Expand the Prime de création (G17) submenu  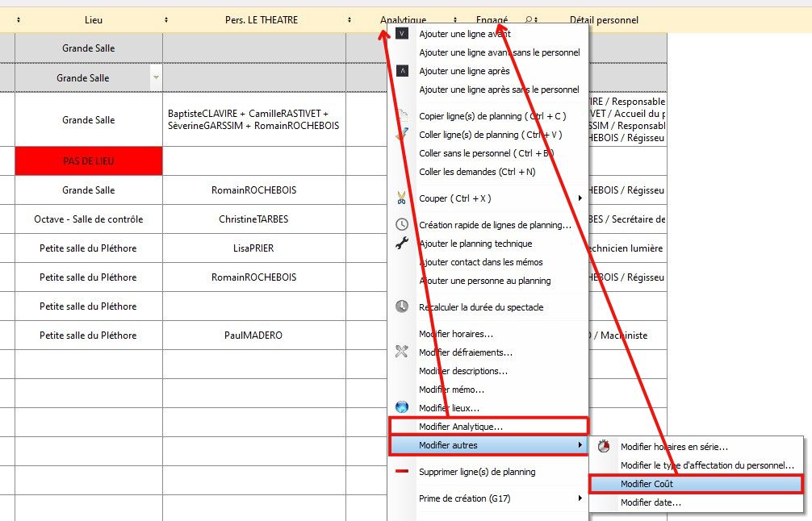(x=580, y=498)
